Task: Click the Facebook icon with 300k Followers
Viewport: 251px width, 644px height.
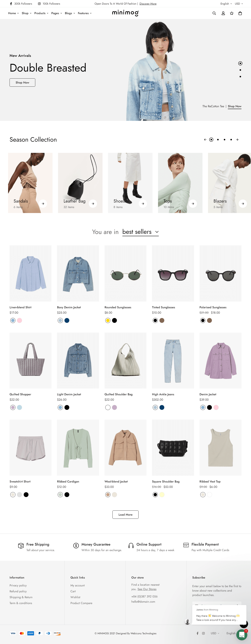Action: [x=11, y=4]
